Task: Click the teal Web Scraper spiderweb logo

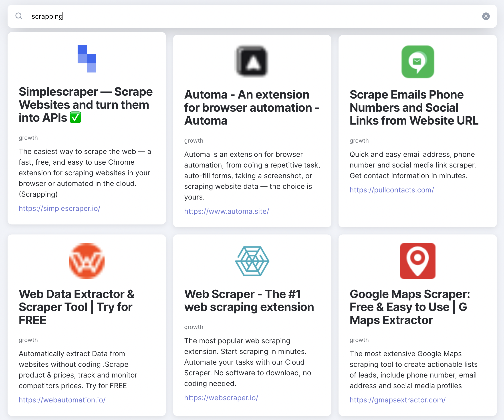Action: [x=252, y=261]
